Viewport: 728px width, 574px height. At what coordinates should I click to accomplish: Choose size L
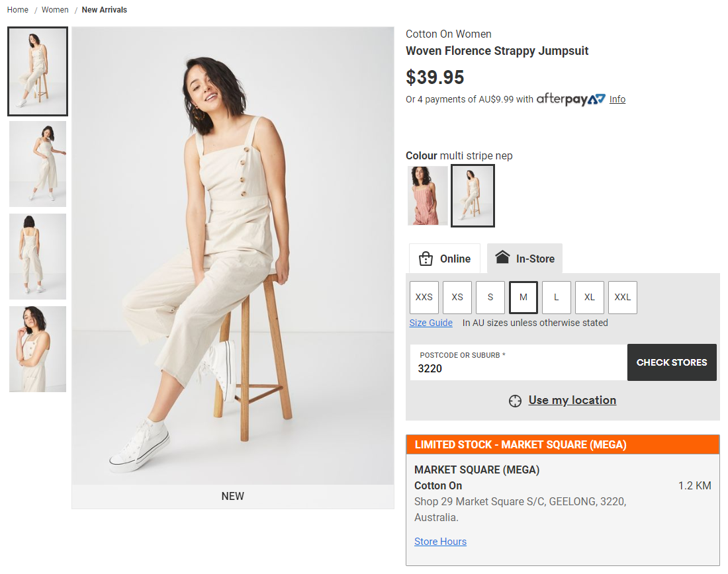click(x=557, y=297)
